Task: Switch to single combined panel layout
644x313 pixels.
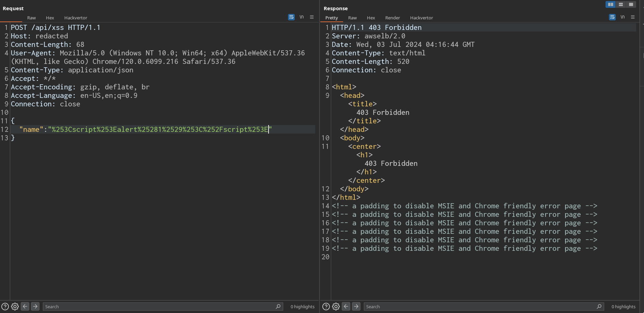Action: pyautogui.click(x=631, y=4)
